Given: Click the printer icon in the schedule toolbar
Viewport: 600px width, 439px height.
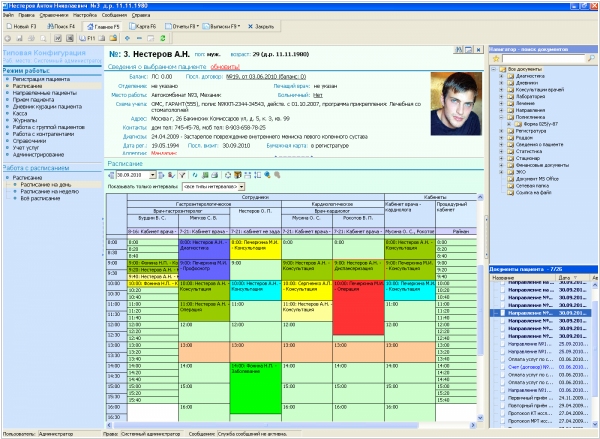Looking at the screenshot, I should point(215,175).
